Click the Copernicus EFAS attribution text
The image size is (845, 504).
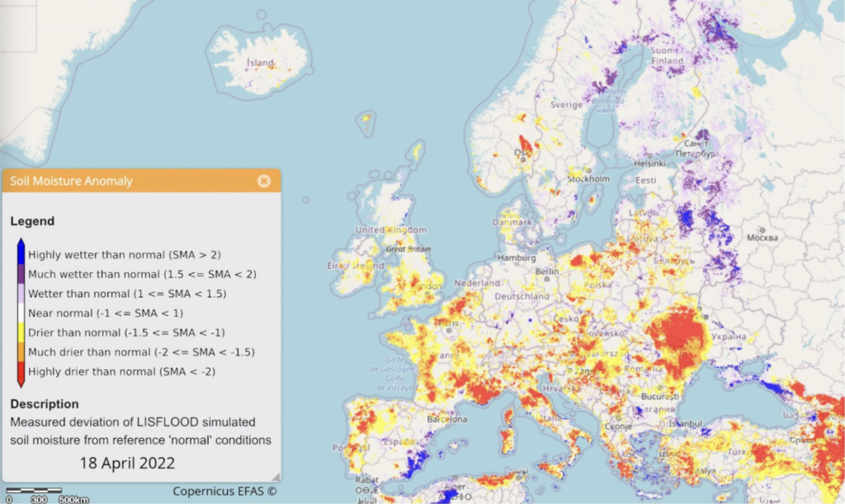click(x=224, y=491)
